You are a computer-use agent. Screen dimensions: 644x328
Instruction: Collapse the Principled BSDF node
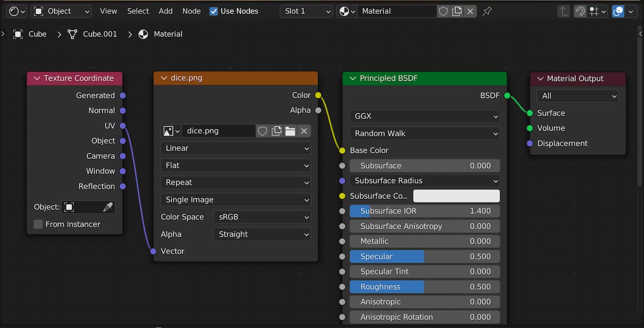coord(353,79)
